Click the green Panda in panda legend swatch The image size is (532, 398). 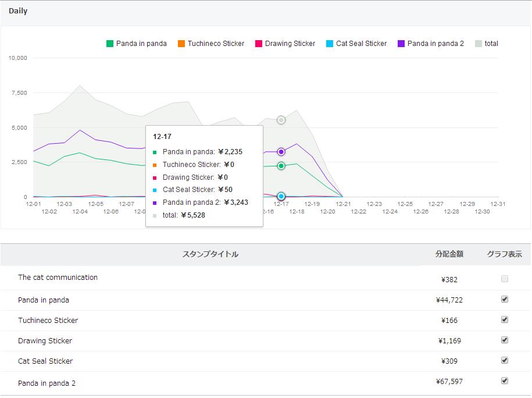109,44
